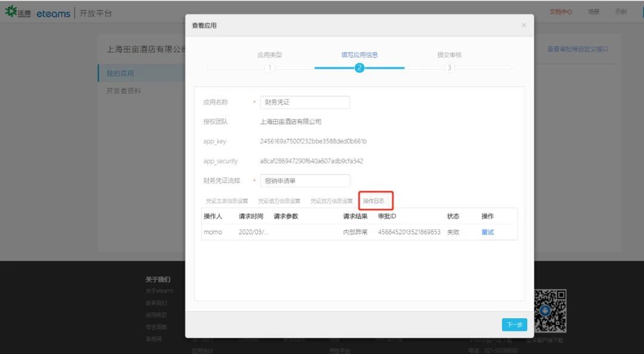Click 内部异常 request result cell
The image size is (644, 354).
(x=355, y=232)
